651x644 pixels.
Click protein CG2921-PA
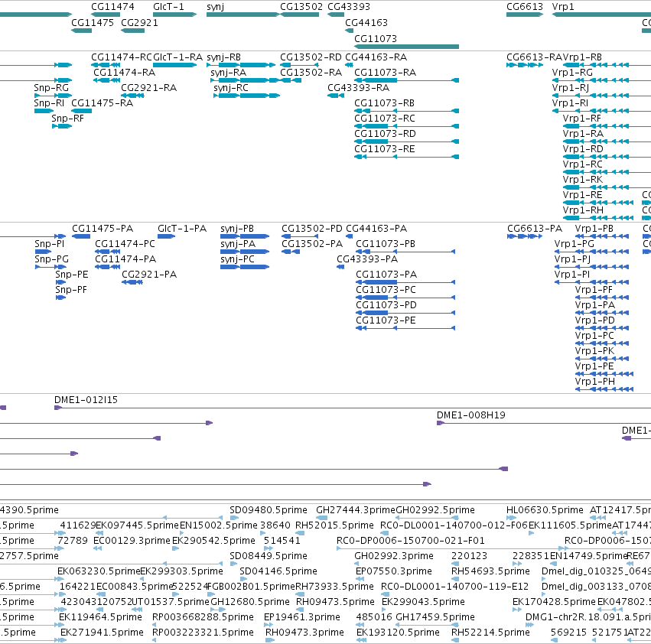[x=149, y=275]
